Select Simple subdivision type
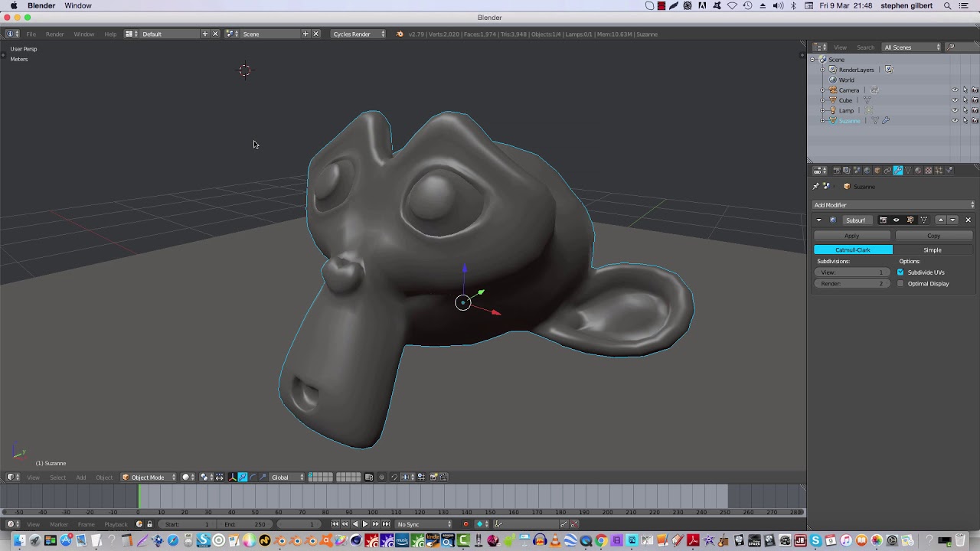The width and height of the screenshot is (980, 551). pos(933,249)
